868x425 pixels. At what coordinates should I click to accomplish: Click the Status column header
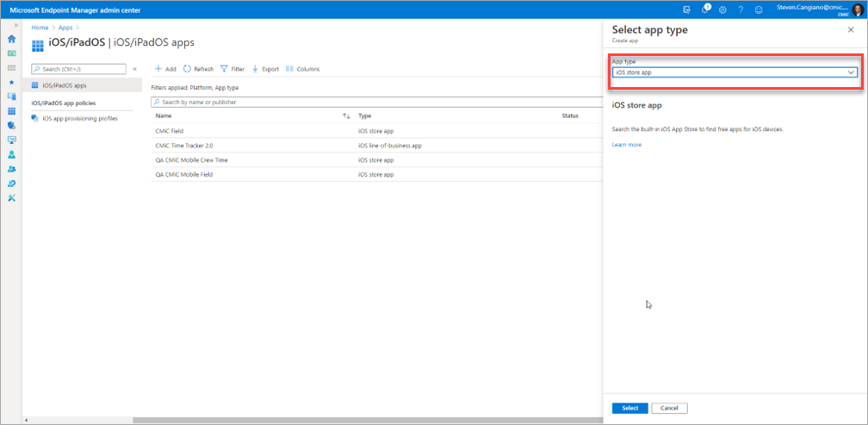coord(570,116)
